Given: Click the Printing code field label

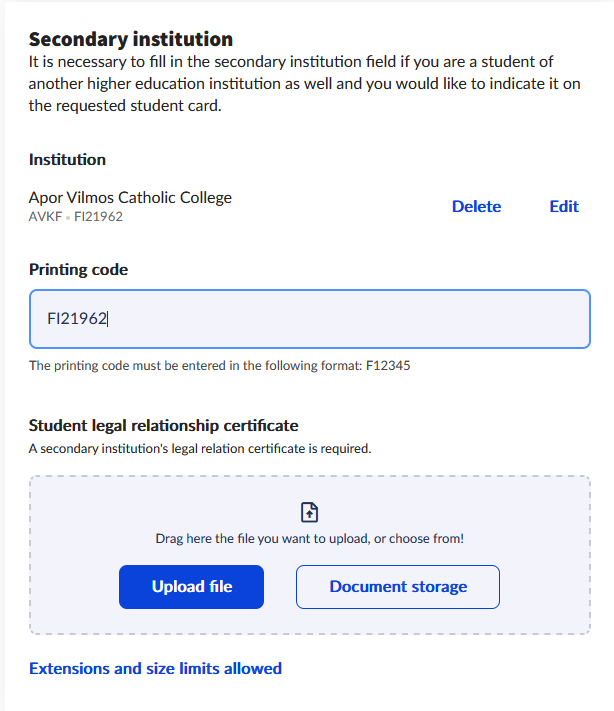Looking at the screenshot, I should 78,270.
